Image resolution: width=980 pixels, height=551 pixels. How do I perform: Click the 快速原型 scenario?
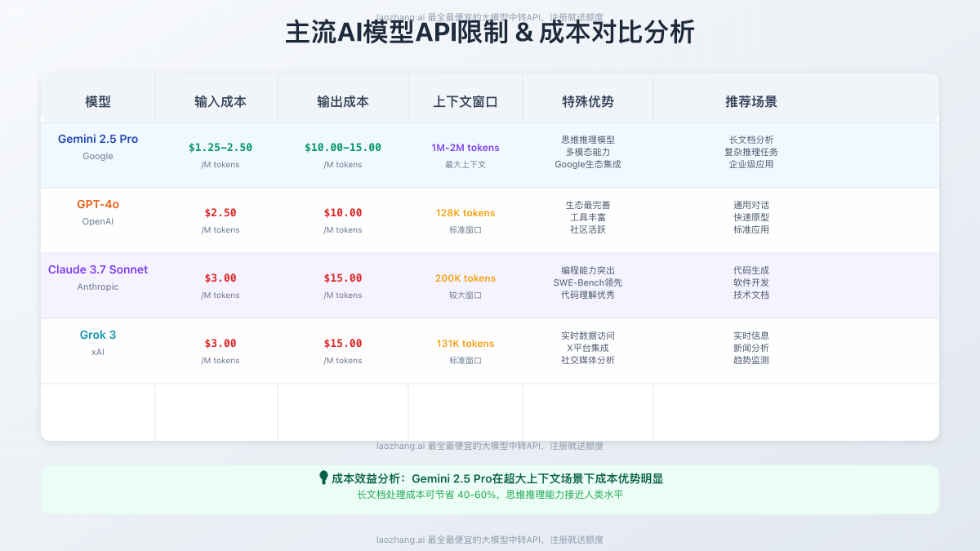(751, 217)
